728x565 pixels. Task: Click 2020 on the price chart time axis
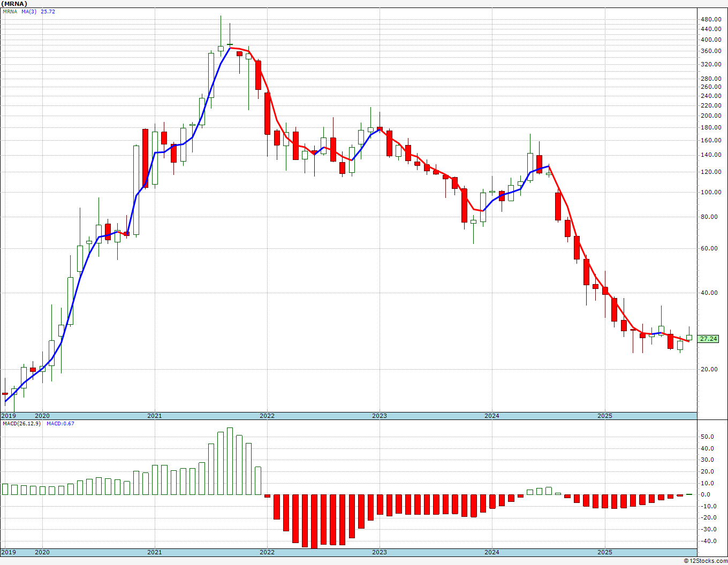[42, 416]
